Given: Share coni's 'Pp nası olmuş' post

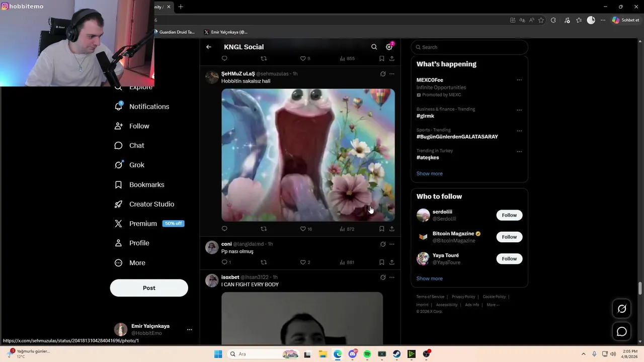Looking at the screenshot, I should (392, 262).
